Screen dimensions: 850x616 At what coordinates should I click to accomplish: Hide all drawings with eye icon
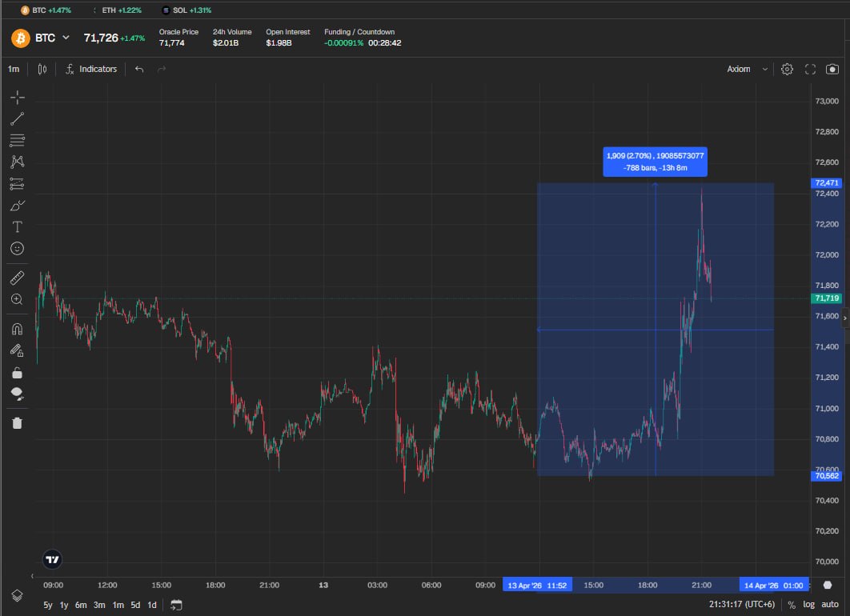tap(18, 394)
